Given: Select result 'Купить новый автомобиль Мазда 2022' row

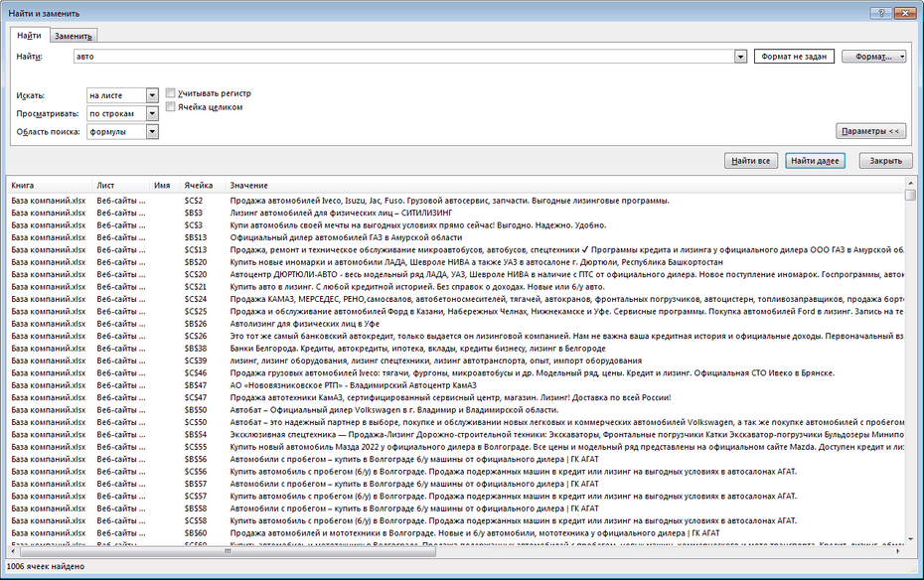Looking at the screenshot, I should [456, 448].
